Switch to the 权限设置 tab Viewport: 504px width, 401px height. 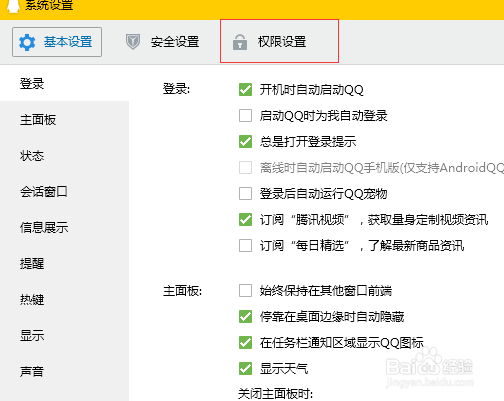(279, 41)
